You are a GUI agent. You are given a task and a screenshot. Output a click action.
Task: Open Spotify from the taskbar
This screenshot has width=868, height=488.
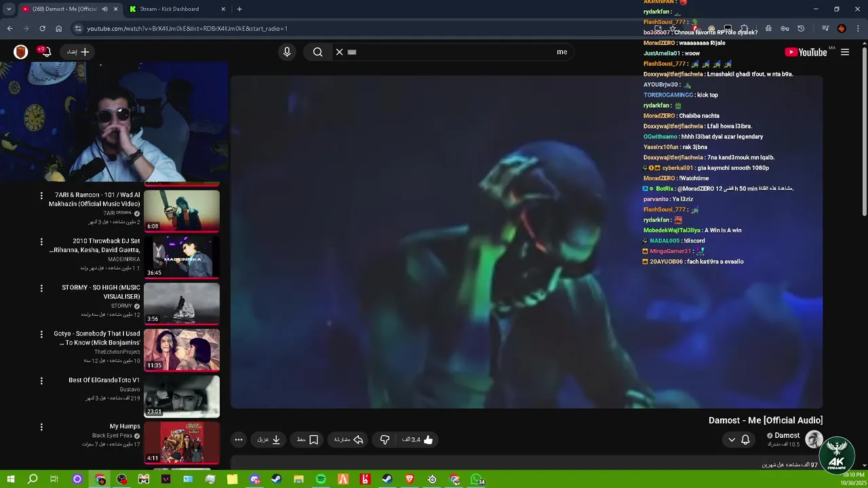(321, 479)
